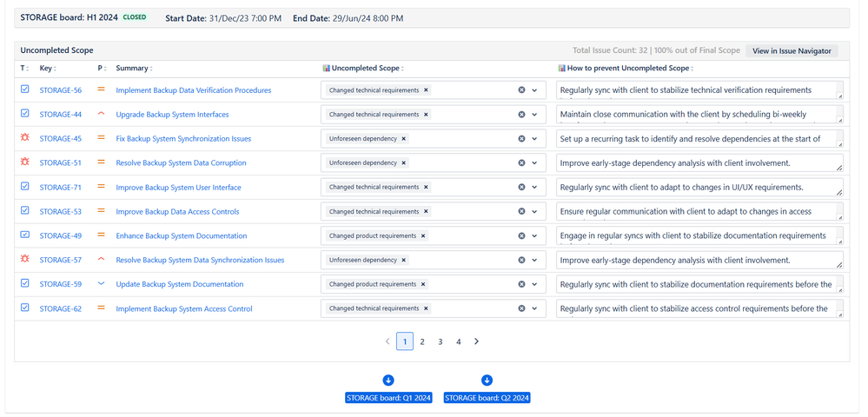Viewport: 868px width, 417px height.
Task: Click the task type icon for STORAGE-56
Action: pos(24,89)
